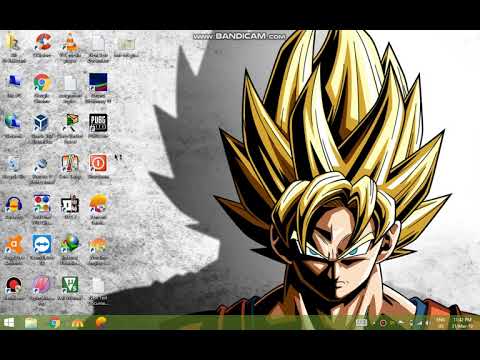480x360 pixels.
Task: Open This PC on the desktop
Action: pyautogui.click(x=14, y=85)
